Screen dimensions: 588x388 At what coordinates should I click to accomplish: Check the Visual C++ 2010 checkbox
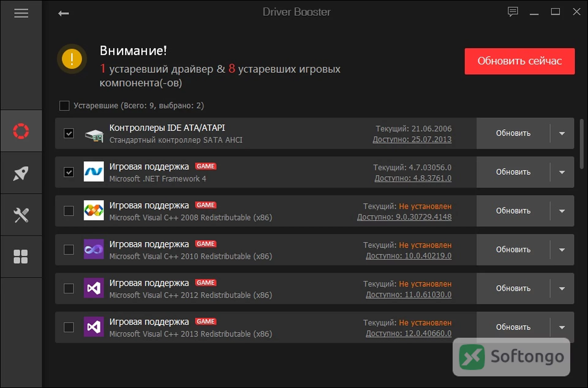[x=69, y=250]
